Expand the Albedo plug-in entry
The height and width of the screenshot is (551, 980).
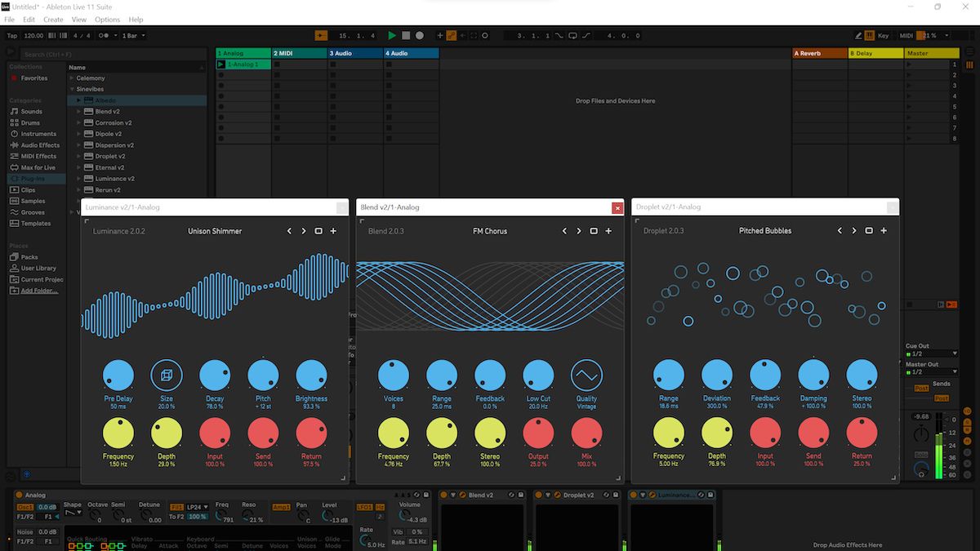79,100
